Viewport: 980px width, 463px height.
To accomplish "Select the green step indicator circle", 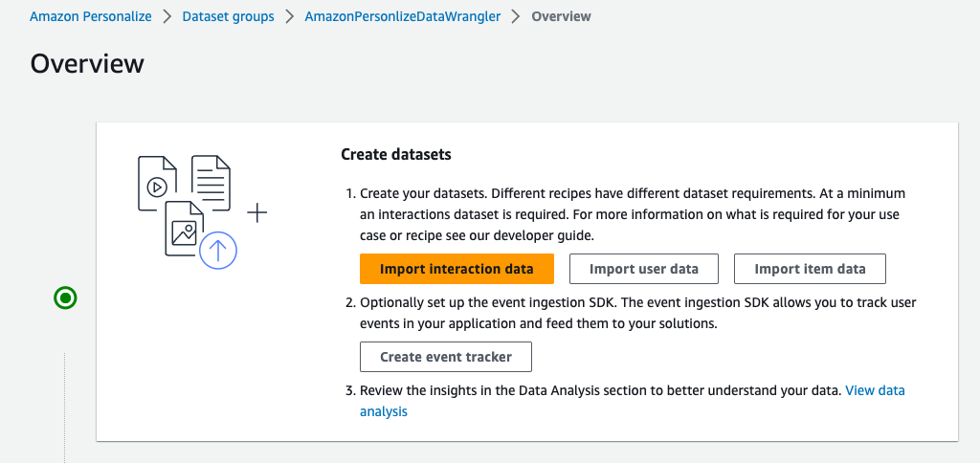I will click(65, 299).
